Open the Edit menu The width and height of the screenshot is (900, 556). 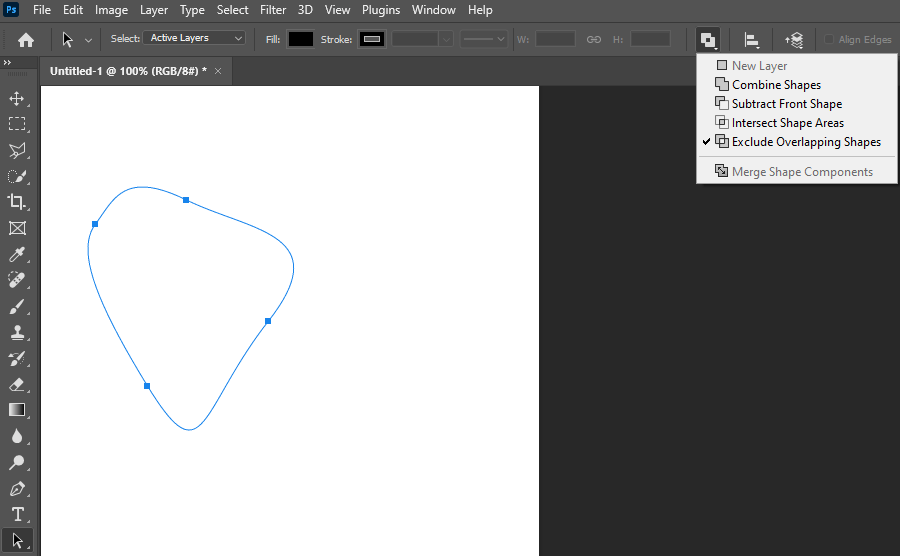[73, 10]
